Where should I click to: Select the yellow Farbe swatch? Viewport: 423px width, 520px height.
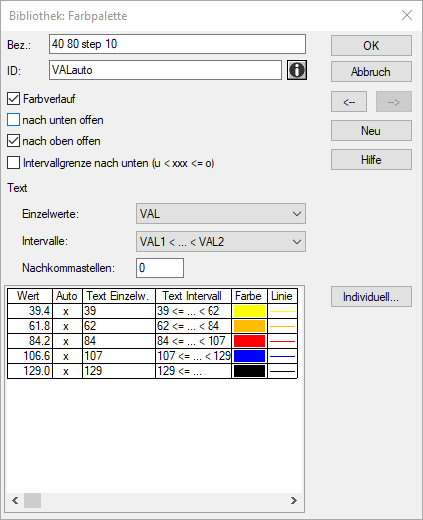[x=249, y=311]
